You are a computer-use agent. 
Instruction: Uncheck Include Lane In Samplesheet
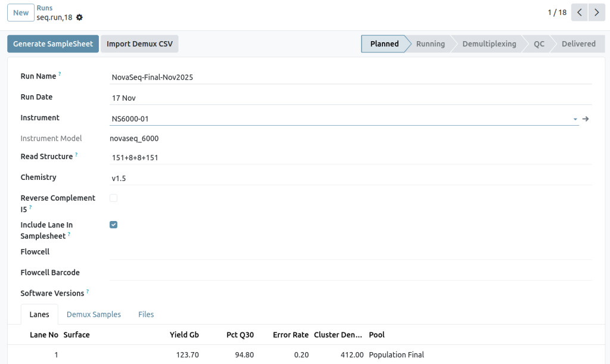[113, 225]
